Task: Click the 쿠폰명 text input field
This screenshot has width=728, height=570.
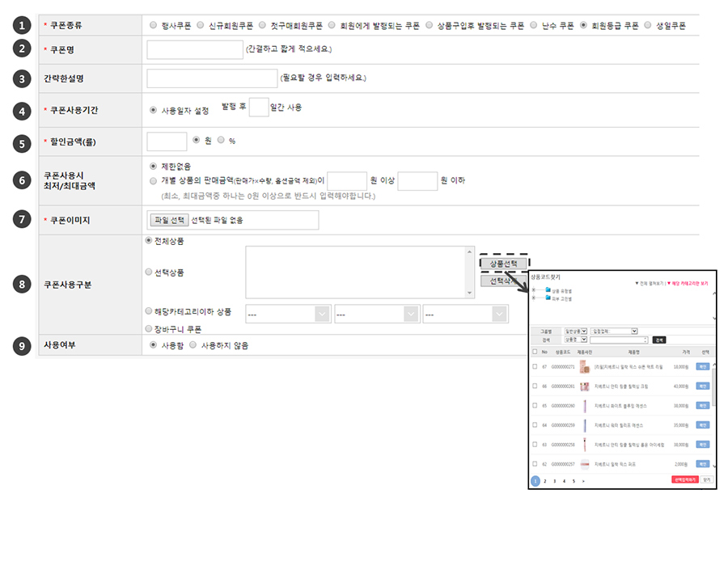Action: point(194,50)
